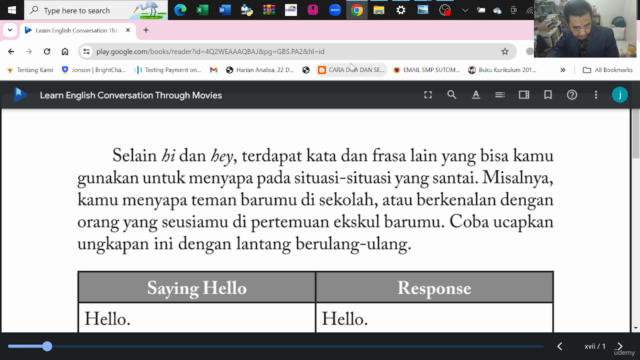Click the taskbar search box
This screenshot has height=360, width=640.
(96, 10)
